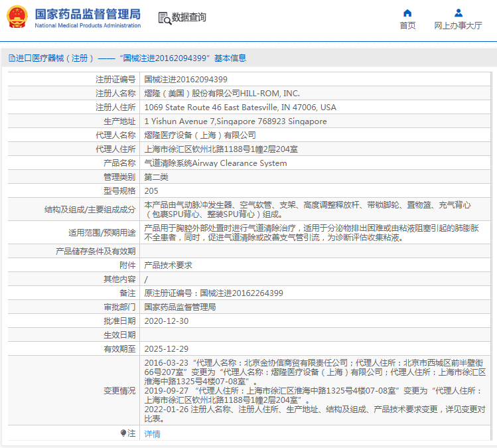Open the 详情 link

[x=152, y=434]
